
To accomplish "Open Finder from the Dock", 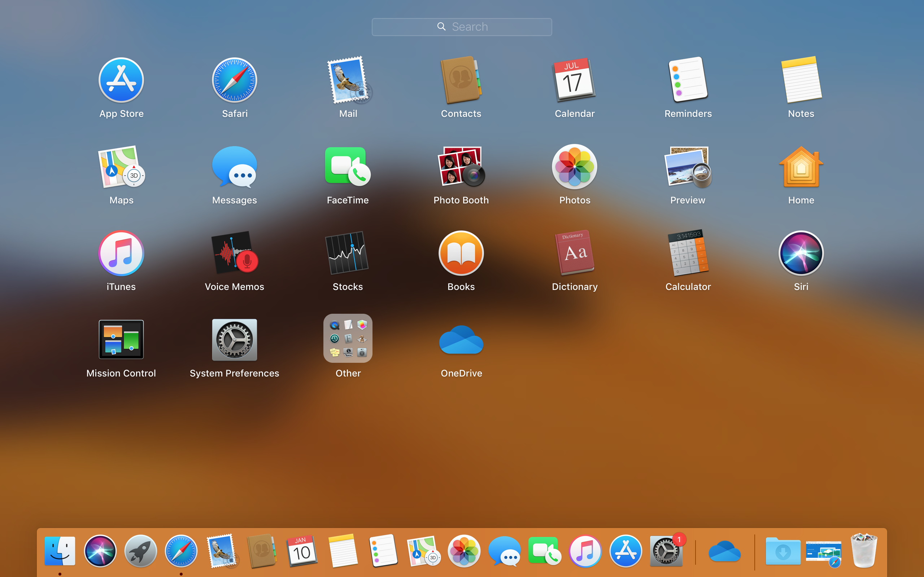I will tap(60, 551).
